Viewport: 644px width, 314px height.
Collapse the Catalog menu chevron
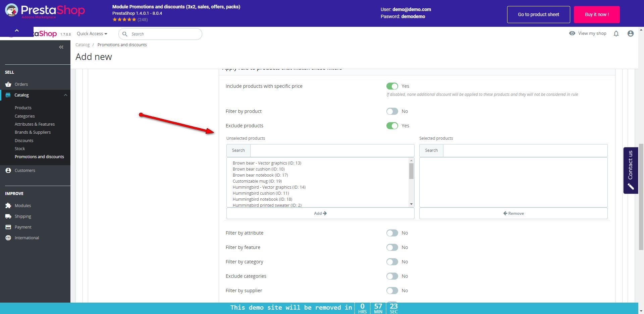point(65,95)
